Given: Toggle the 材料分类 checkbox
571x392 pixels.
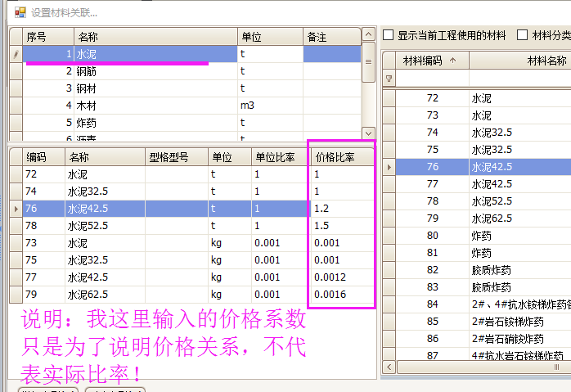Looking at the screenshot, I should [x=523, y=35].
